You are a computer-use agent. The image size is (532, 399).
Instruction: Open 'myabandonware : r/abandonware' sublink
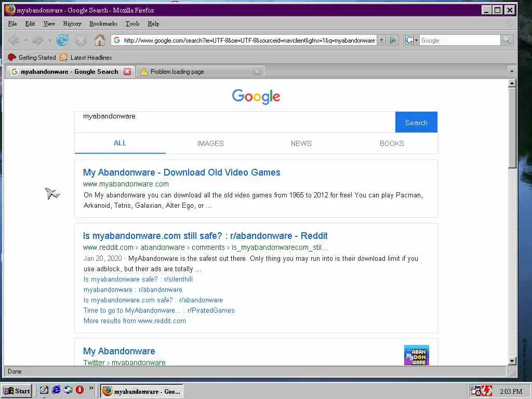tap(133, 290)
